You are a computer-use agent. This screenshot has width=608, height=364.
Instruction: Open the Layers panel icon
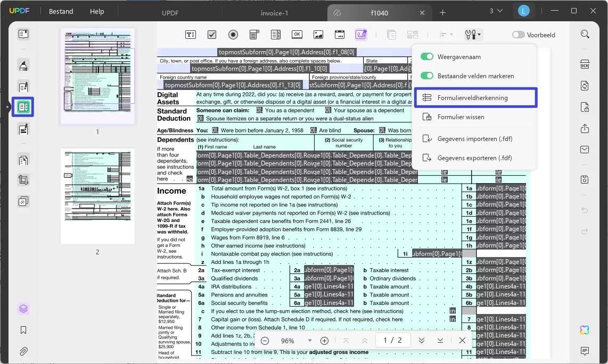point(23,309)
